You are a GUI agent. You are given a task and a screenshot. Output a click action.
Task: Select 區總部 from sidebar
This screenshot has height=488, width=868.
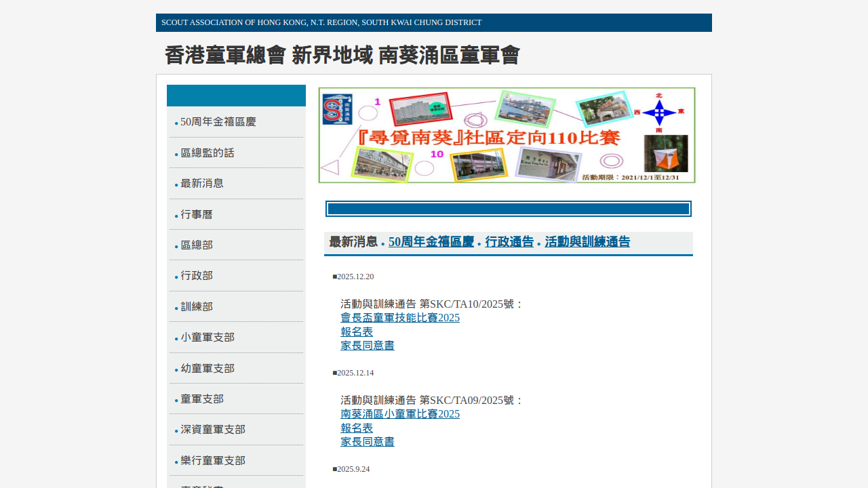point(196,245)
